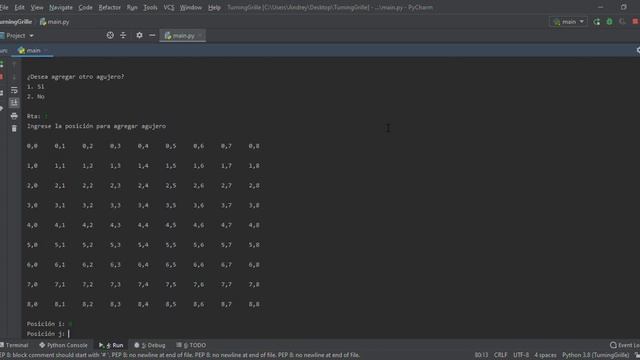The height and width of the screenshot is (360, 640).
Task: Click the CRLF line separator in status bar
Action: pyautogui.click(x=500, y=355)
